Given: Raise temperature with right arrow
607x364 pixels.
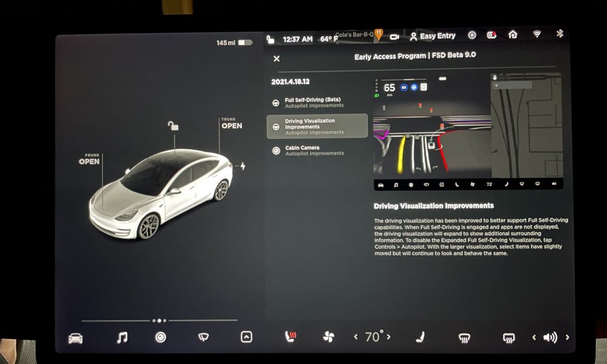Looking at the screenshot, I should [388, 337].
